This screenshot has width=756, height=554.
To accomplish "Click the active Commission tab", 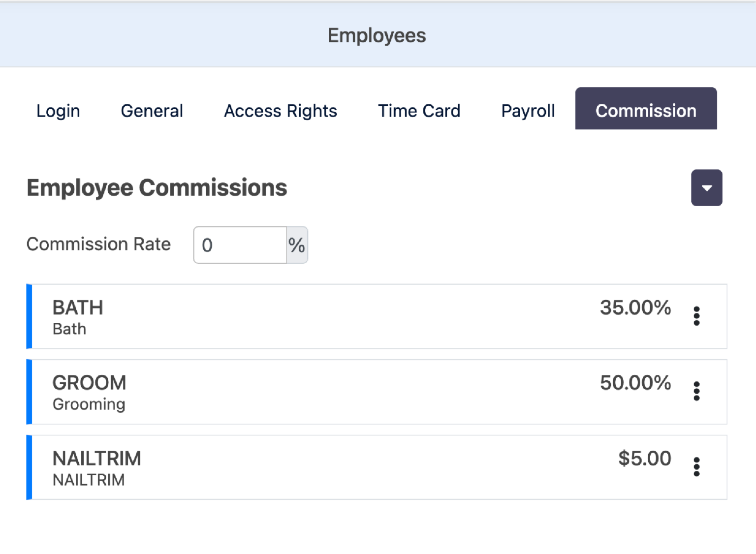I will click(646, 109).
